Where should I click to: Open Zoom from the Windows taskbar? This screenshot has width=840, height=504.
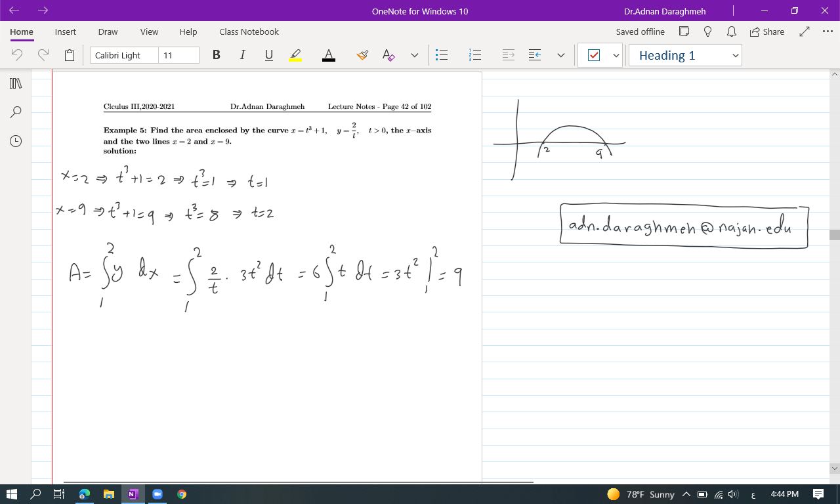point(157,494)
